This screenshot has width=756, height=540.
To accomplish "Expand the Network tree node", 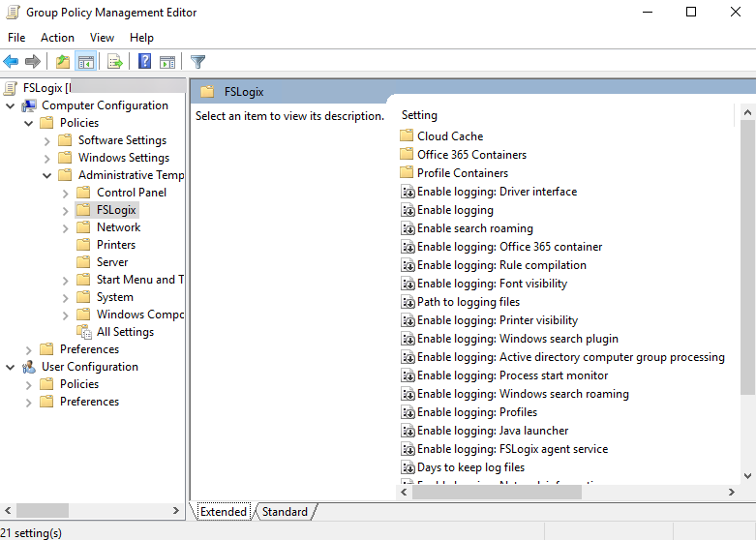I will pyautogui.click(x=66, y=228).
